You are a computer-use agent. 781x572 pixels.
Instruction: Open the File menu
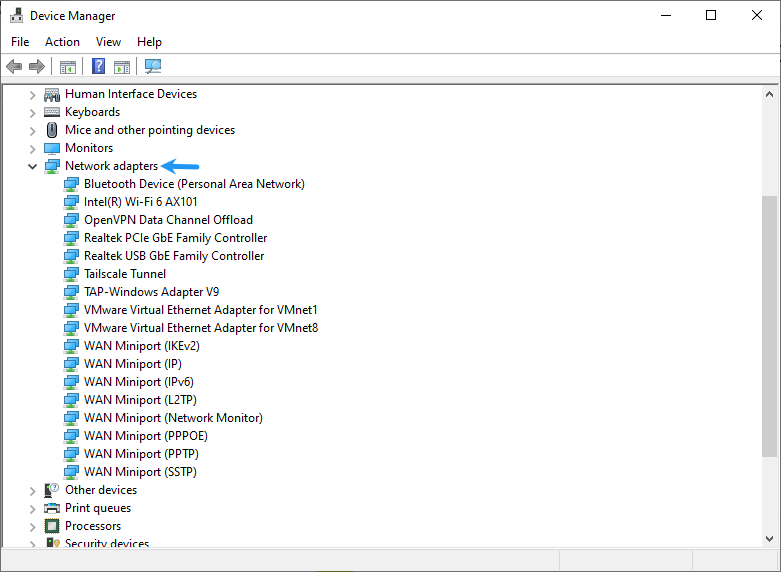(x=20, y=42)
